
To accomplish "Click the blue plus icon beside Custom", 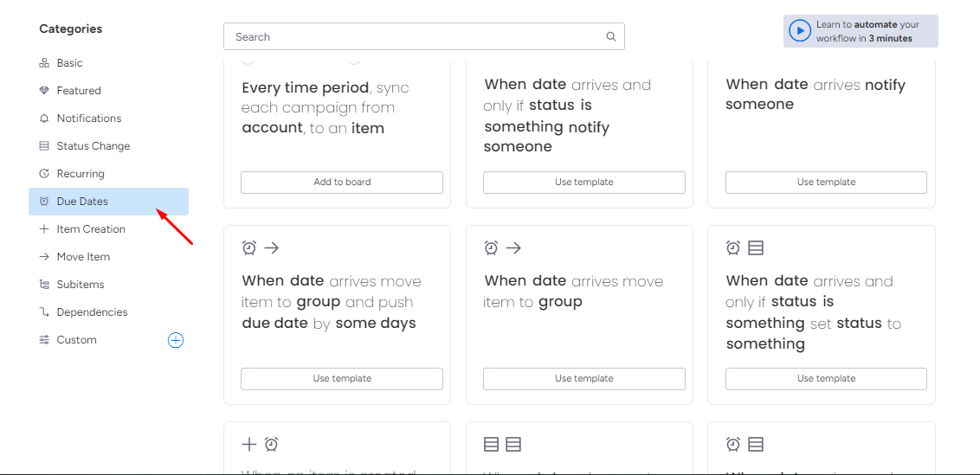I will pos(175,340).
